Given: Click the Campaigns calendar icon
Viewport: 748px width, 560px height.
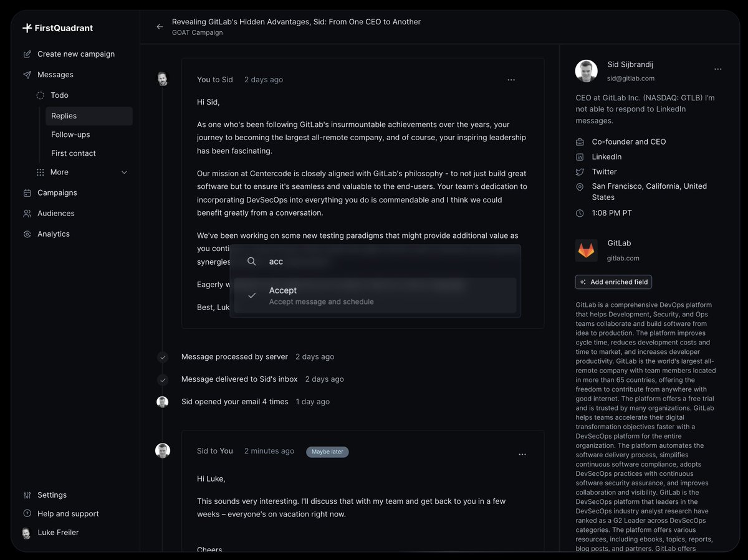Looking at the screenshot, I should click(x=27, y=193).
